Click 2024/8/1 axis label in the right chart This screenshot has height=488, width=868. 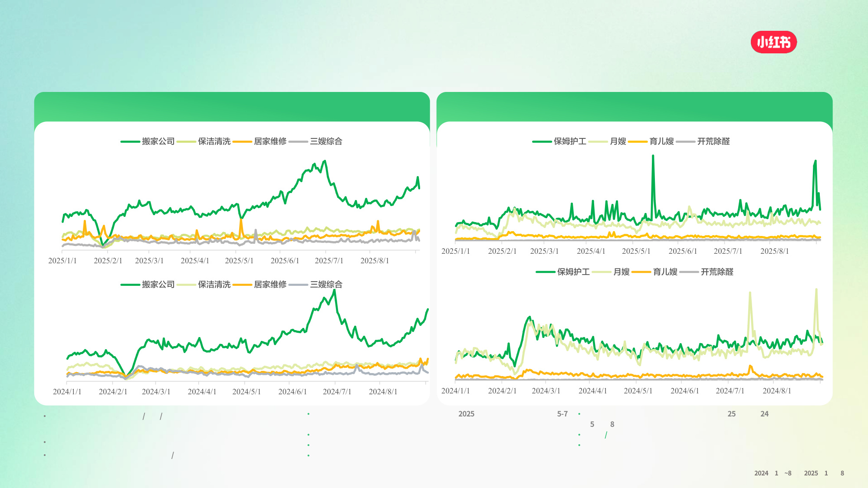[776, 391]
